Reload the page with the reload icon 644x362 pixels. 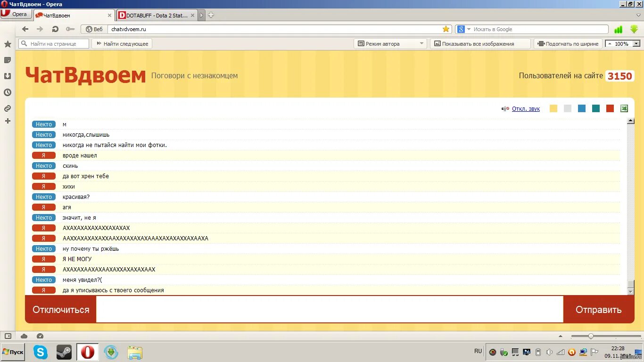[x=55, y=29]
